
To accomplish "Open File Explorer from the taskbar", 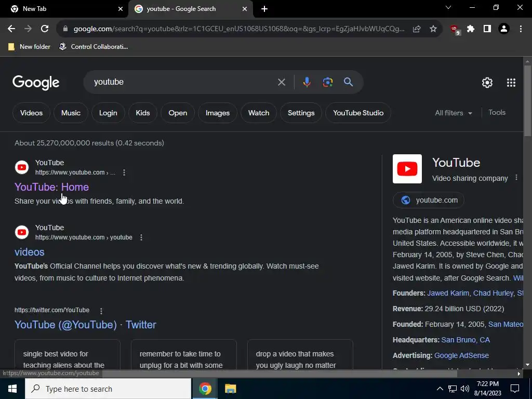I will pos(230,389).
